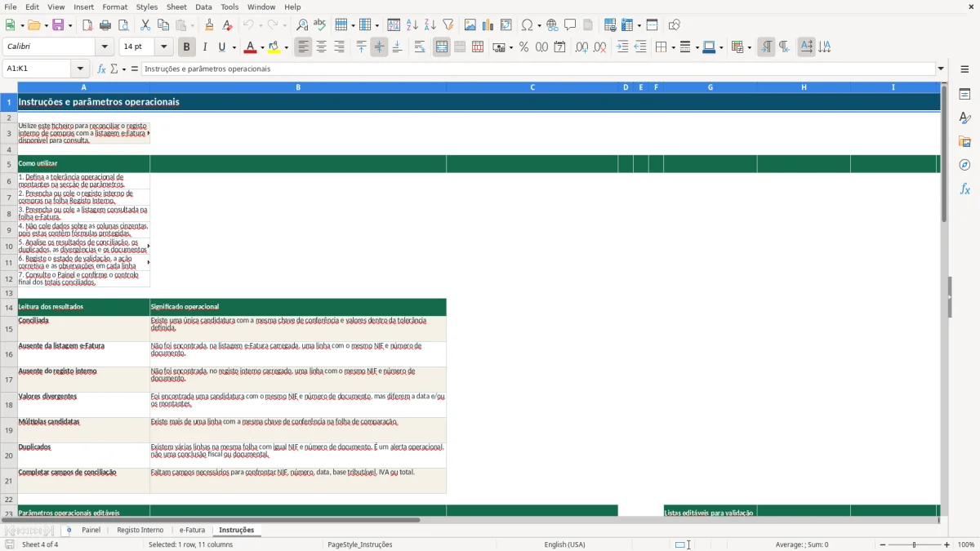Save the document with the floppy disk icon
Screen dimensions: 980x551
click(x=58, y=25)
